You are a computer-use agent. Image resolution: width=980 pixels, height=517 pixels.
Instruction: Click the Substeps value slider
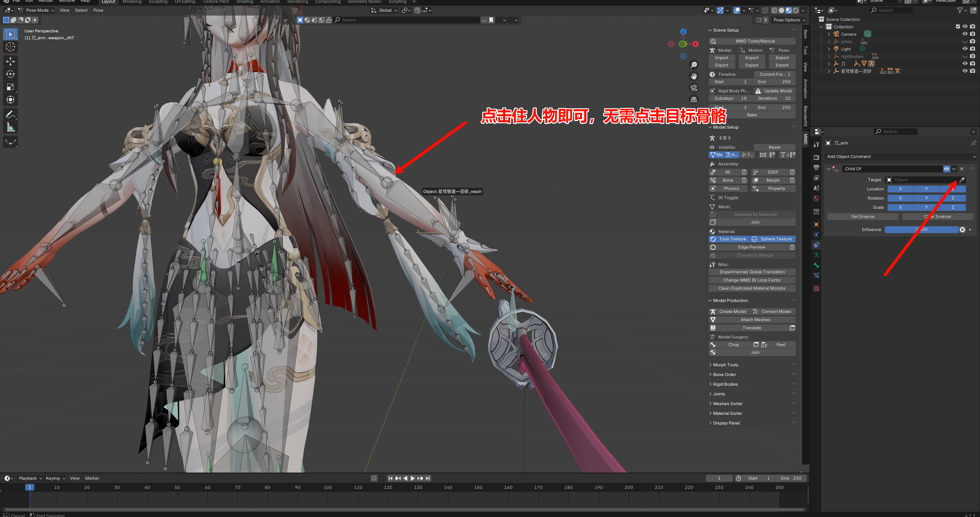point(730,99)
